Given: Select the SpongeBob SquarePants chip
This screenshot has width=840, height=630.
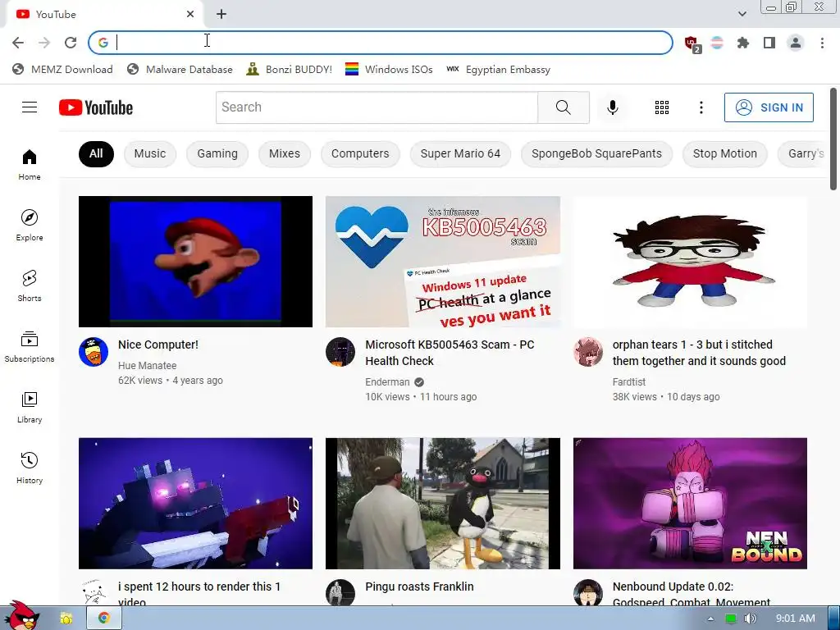Looking at the screenshot, I should (x=596, y=153).
